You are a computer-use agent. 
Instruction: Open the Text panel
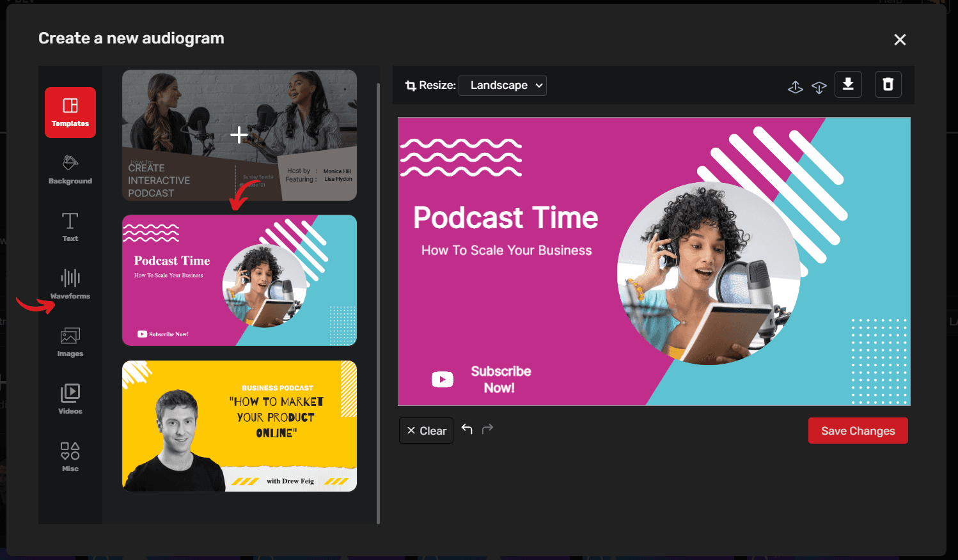(70, 227)
